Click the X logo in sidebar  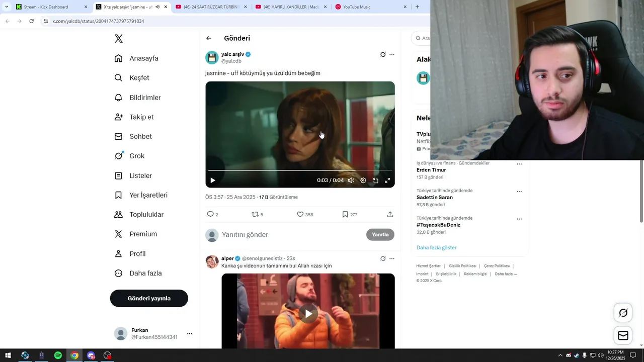point(118,39)
